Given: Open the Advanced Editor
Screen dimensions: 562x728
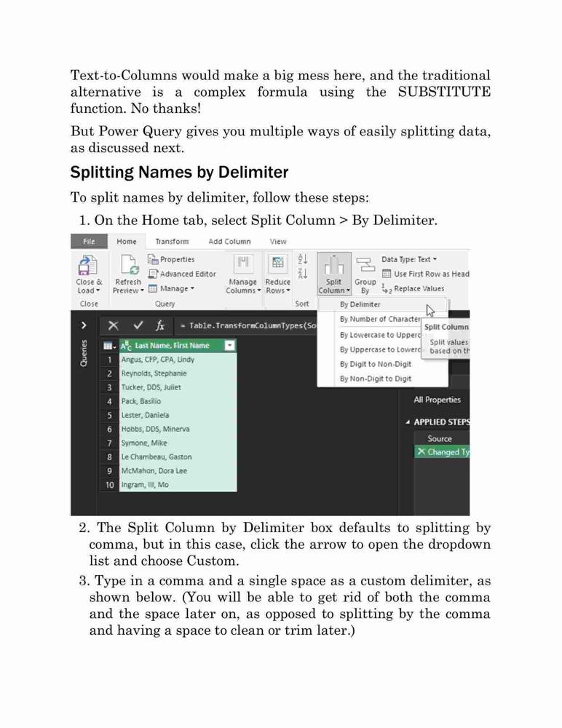Looking at the screenshot, I should pos(182,274).
